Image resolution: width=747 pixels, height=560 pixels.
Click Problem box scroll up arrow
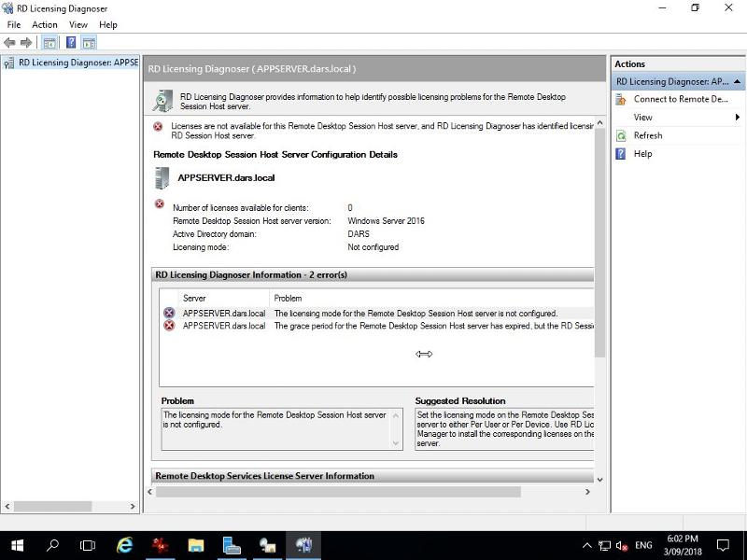[x=395, y=415]
